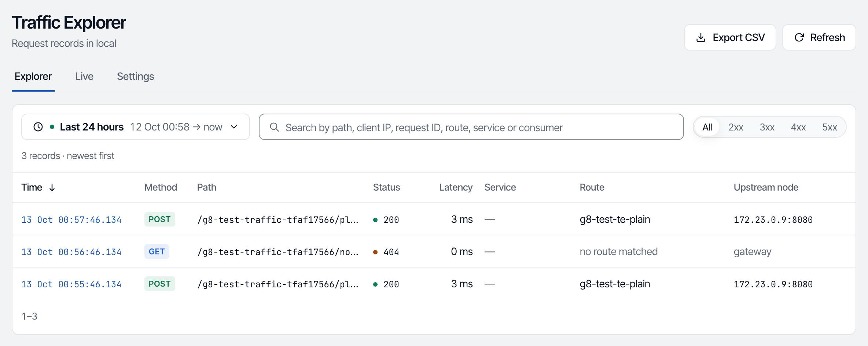
Task: Click the Refresh button
Action: point(819,37)
